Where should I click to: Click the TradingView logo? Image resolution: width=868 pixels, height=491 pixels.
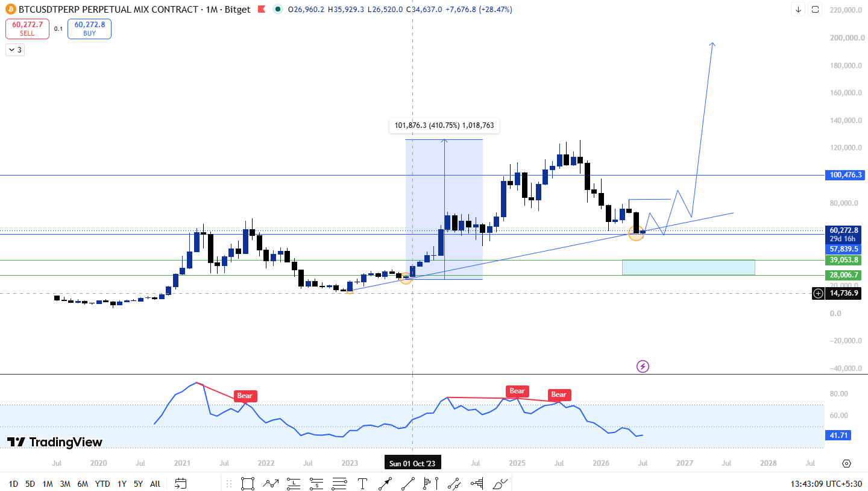pos(55,442)
